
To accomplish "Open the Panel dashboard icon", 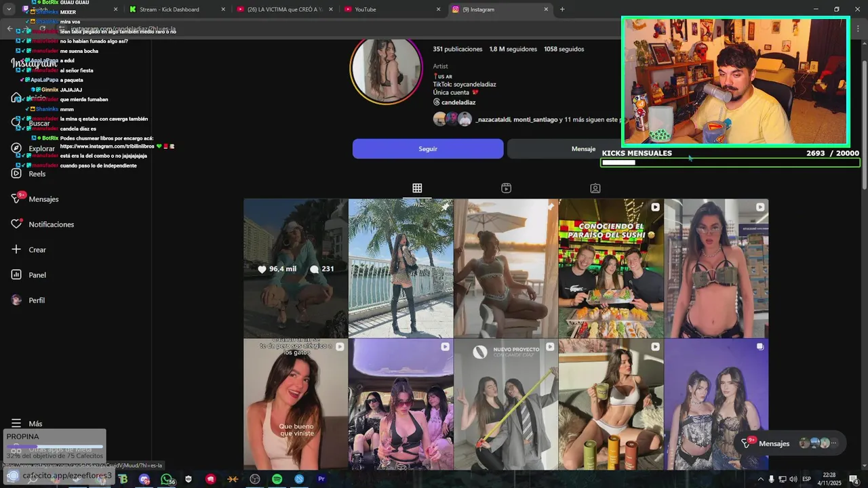I will click(16, 274).
